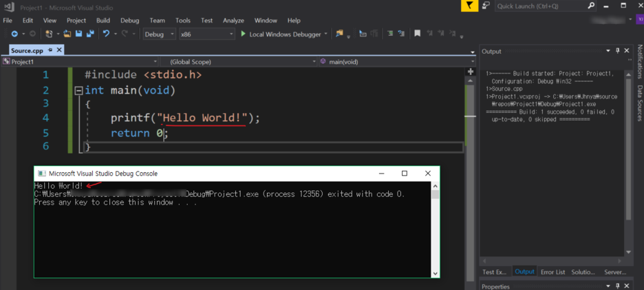This screenshot has height=290, width=644.
Task: Open the Analyze menu
Action: tap(234, 20)
